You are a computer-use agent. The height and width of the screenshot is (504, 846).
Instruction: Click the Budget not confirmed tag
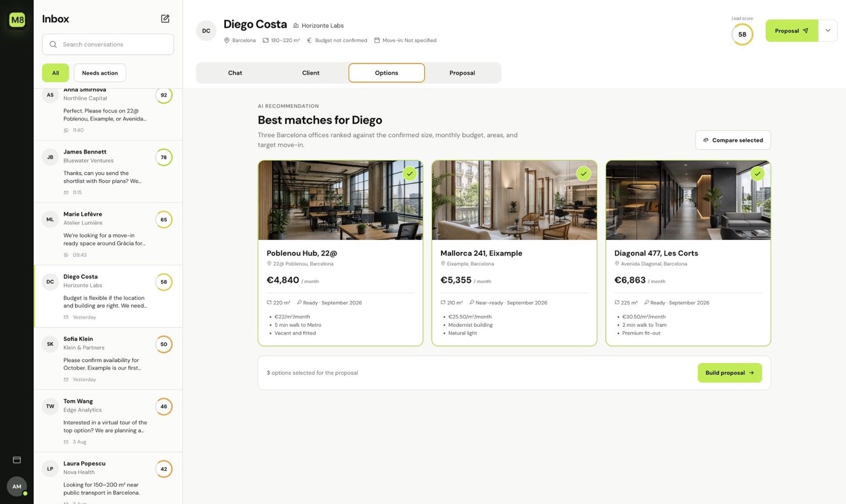tap(337, 40)
